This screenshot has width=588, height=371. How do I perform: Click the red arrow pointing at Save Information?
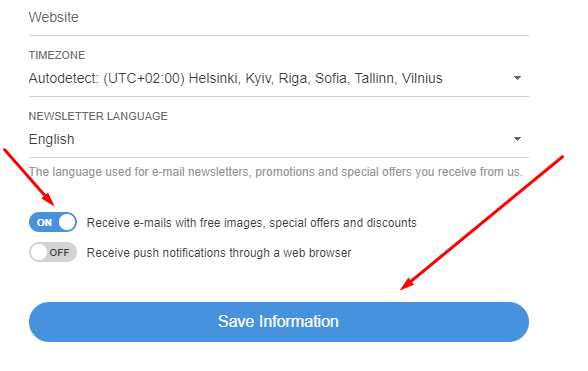pos(482,223)
